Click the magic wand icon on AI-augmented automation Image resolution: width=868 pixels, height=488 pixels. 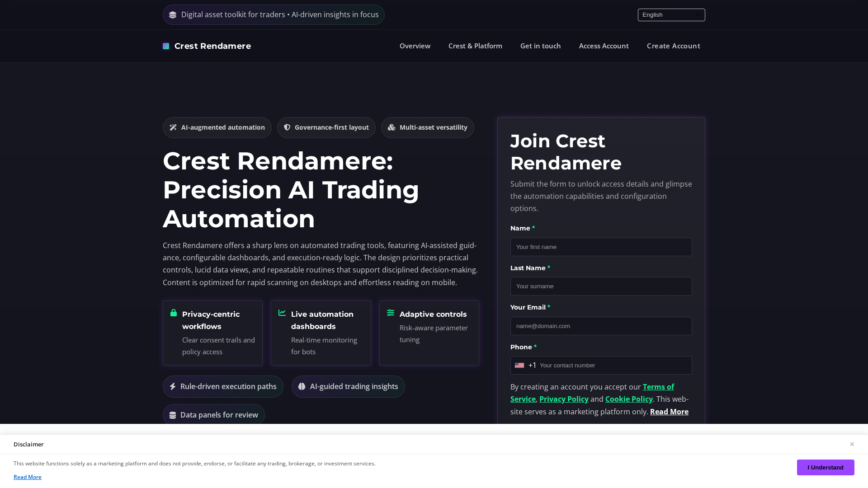[173, 127]
